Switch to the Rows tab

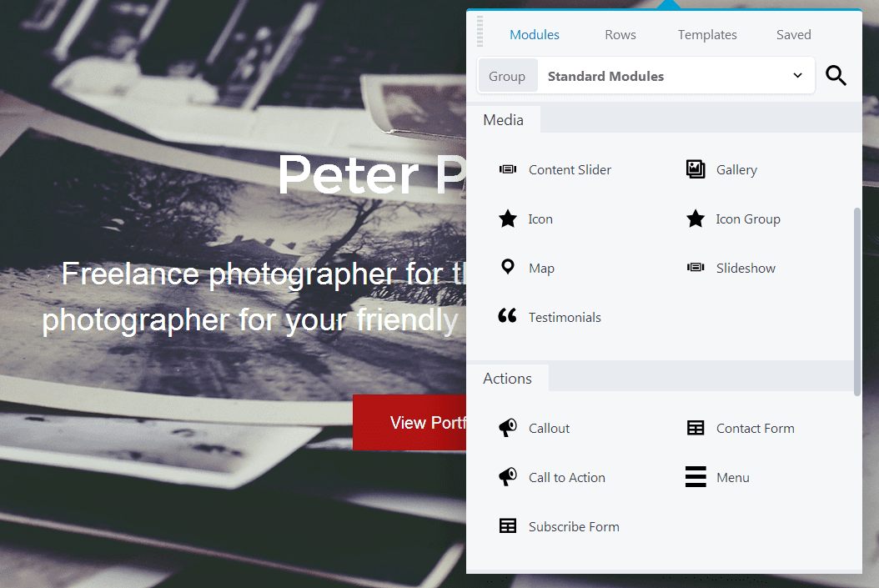[620, 35]
